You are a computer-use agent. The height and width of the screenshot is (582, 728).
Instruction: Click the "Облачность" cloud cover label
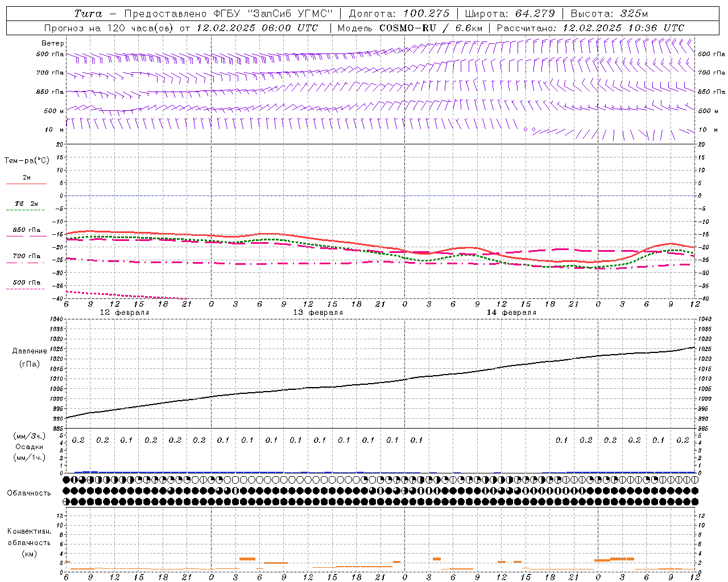click(x=29, y=493)
